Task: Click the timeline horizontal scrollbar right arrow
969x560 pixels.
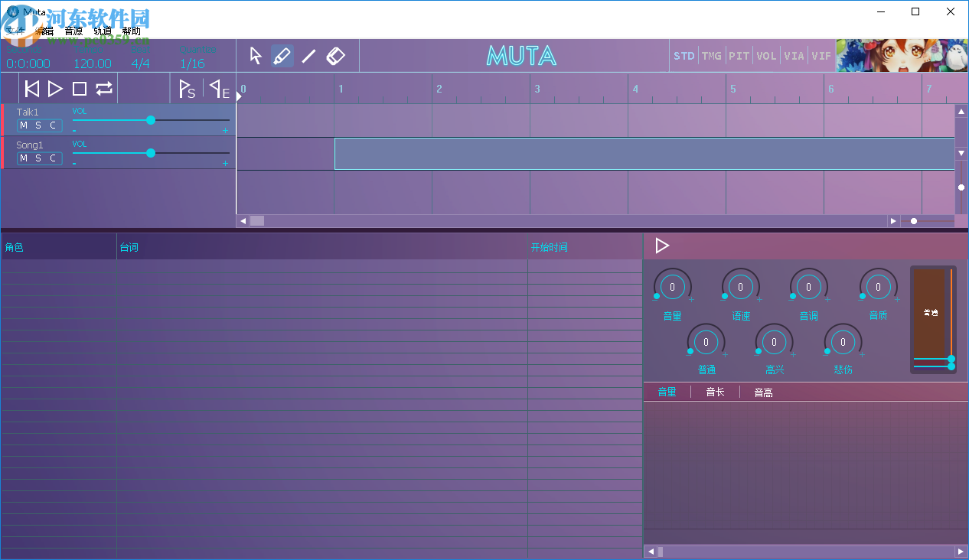Action: (x=893, y=220)
